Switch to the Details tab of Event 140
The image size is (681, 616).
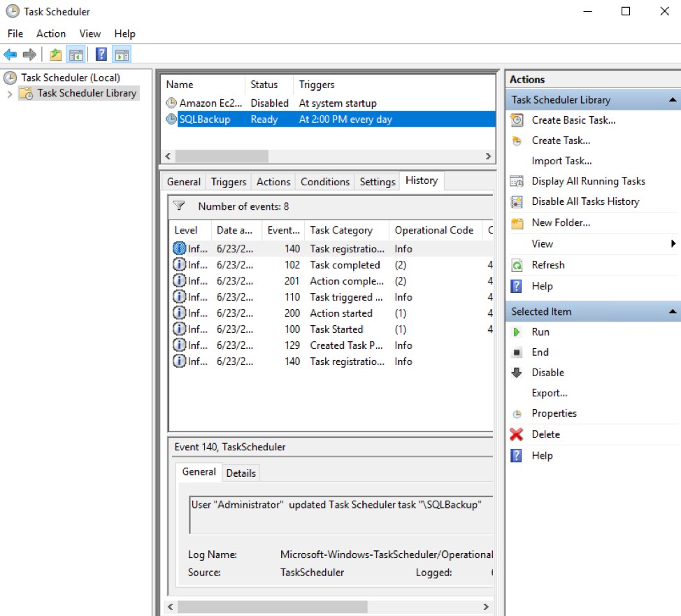tap(241, 472)
